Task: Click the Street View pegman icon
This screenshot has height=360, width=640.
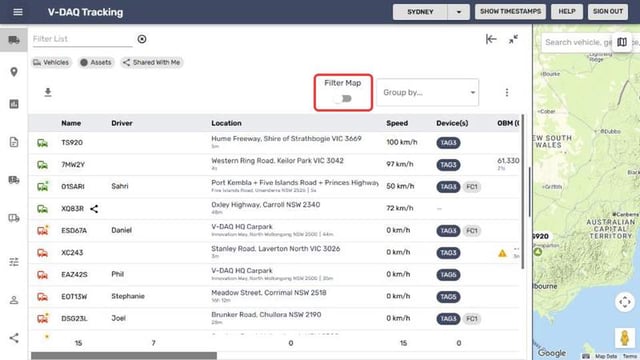Action: tap(624, 338)
